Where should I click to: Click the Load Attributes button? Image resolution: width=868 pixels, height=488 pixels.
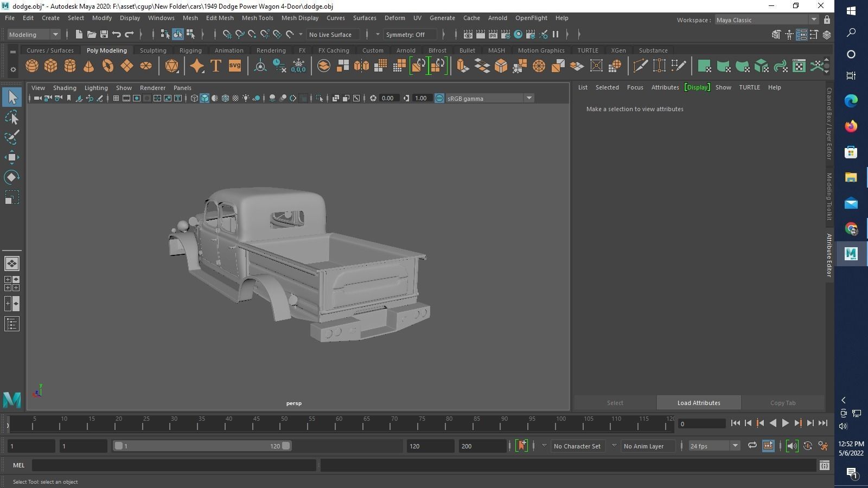[x=699, y=403]
